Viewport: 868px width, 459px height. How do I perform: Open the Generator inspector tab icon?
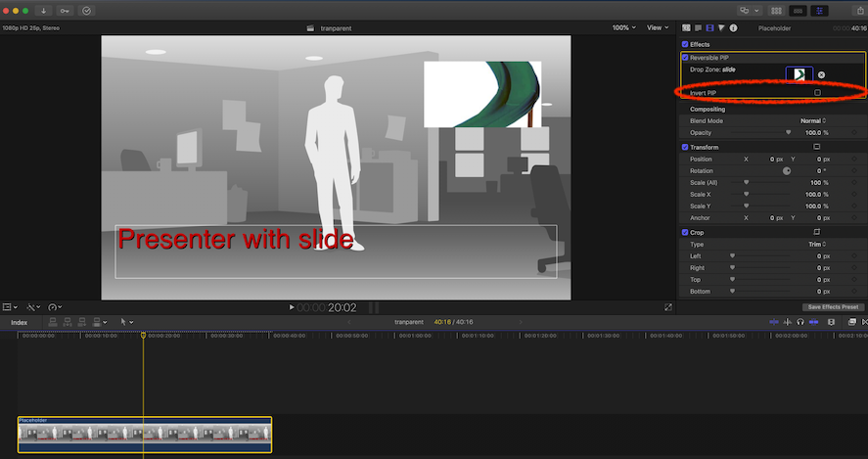pos(686,27)
